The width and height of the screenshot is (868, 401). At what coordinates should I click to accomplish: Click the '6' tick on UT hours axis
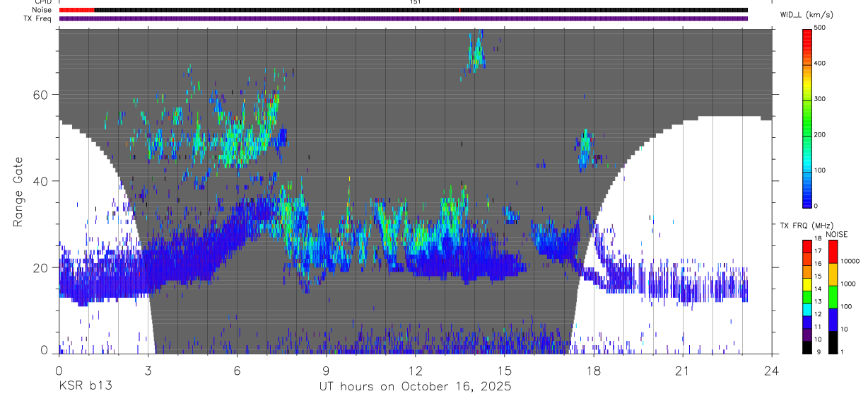237,370
